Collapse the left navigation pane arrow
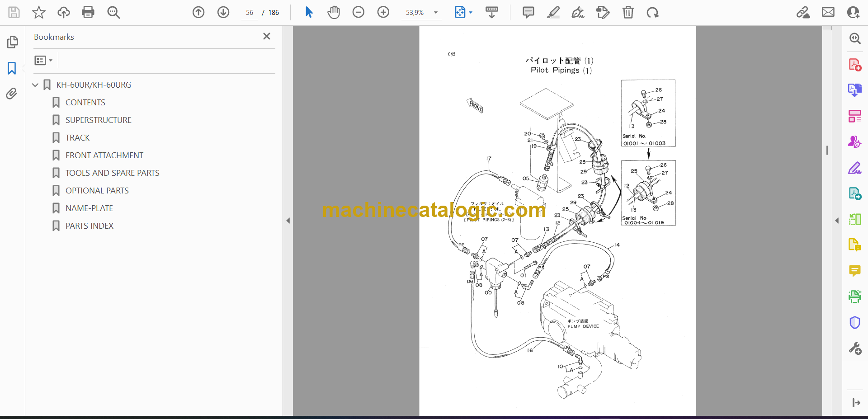868x419 pixels. [x=288, y=221]
